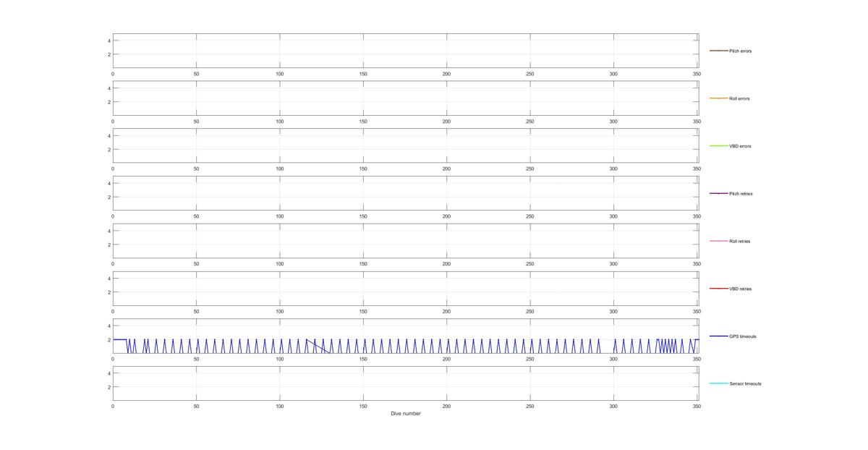Screen dimensions: 868x450
Task: Click the green VBD errors legend line
Action: click(x=718, y=146)
